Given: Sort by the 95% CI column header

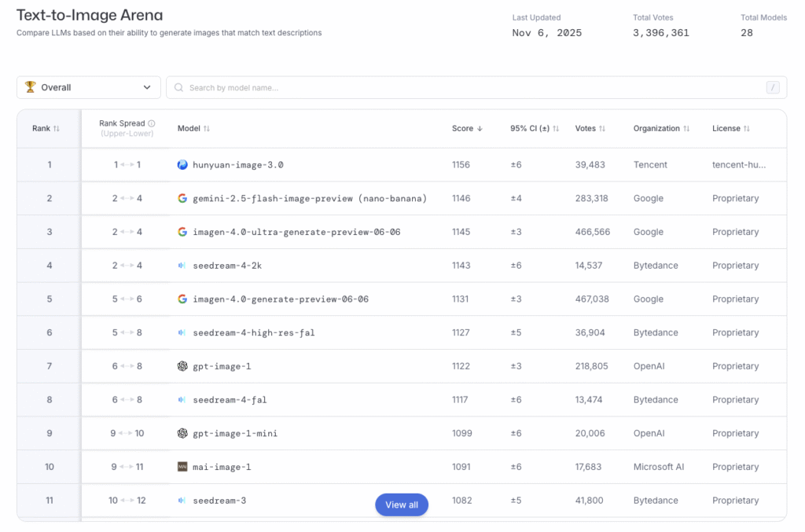Looking at the screenshot, I should click(534, 129).
